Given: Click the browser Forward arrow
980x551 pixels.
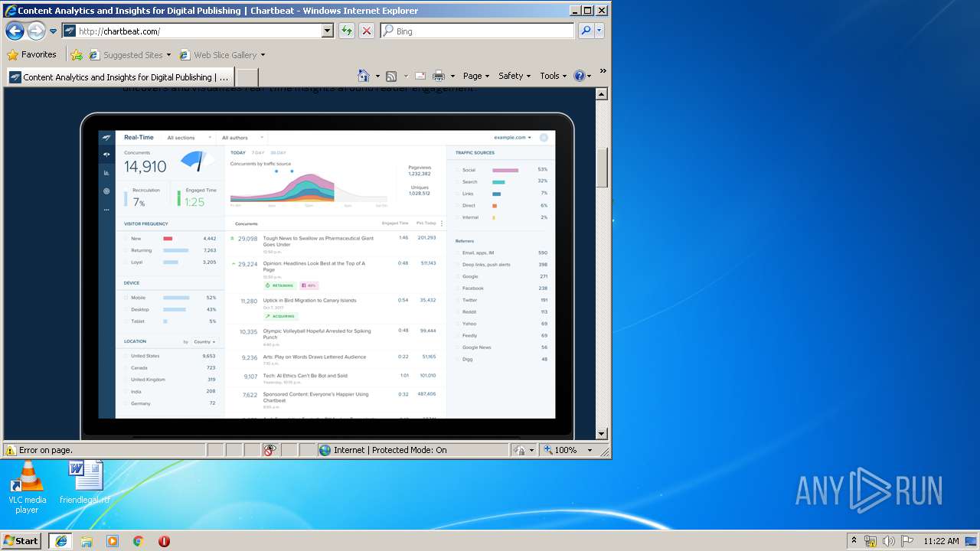Looking at the screenshot, I should (36, 31).
